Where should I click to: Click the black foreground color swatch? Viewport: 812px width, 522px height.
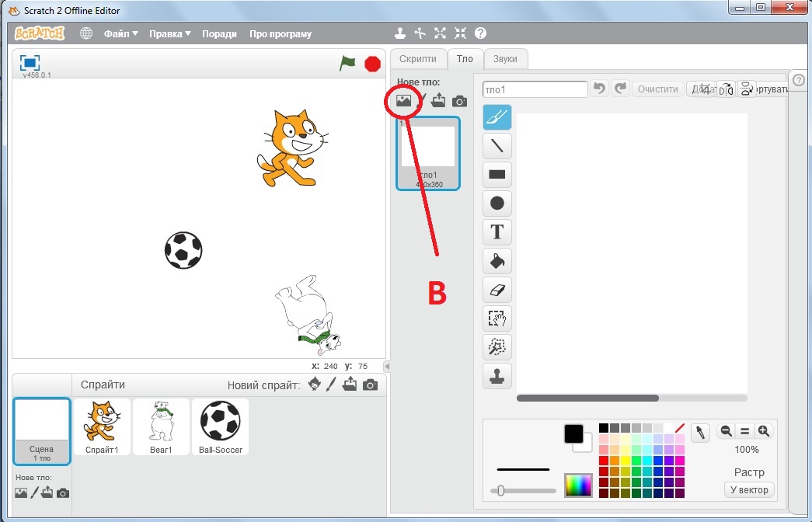pyautogui.click(x=573, y=434)
